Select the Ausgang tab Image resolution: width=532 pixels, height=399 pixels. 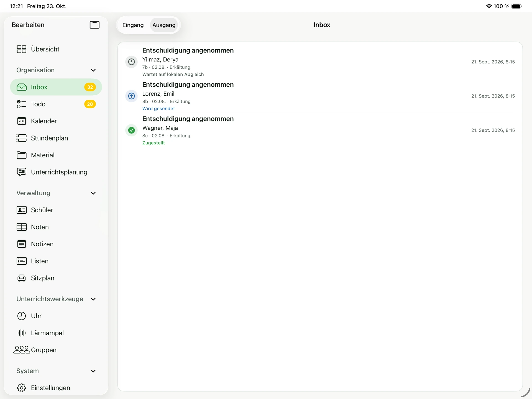(x=164, y=25)
